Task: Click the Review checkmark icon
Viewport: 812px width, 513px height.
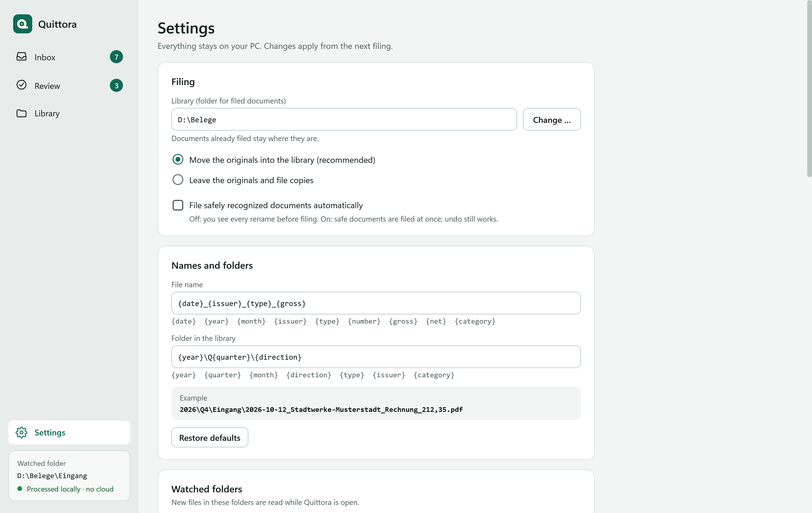Action: [x=21, y=85]
